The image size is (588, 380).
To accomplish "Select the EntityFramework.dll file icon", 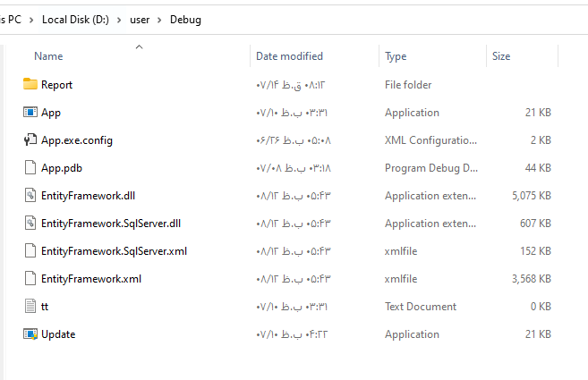I will pos(30,196).
